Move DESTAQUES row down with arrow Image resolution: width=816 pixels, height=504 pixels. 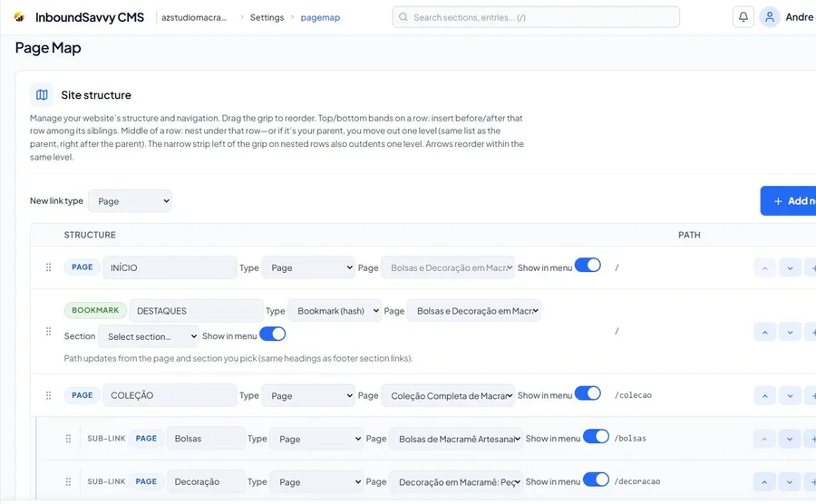point(790,332)
